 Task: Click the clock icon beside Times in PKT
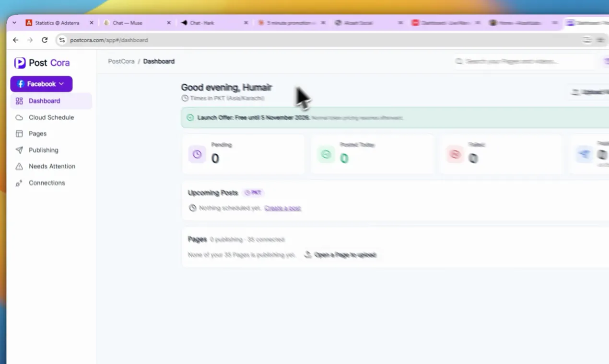[185, 98]
